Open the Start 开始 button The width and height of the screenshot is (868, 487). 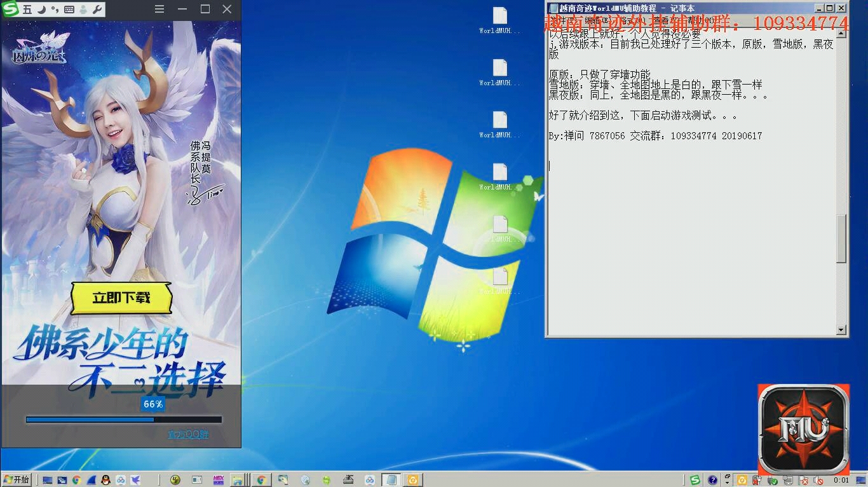(x=17, y=479)
